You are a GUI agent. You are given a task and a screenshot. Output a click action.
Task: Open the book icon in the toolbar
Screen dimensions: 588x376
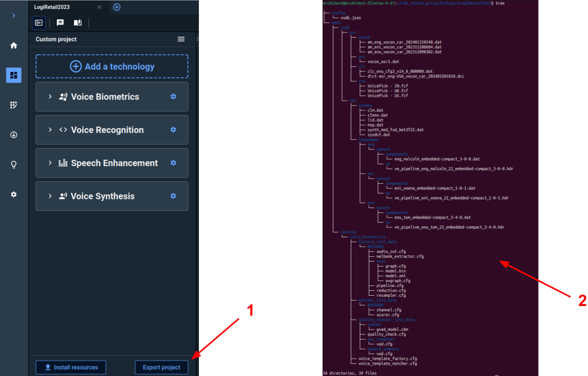[78, 22]
